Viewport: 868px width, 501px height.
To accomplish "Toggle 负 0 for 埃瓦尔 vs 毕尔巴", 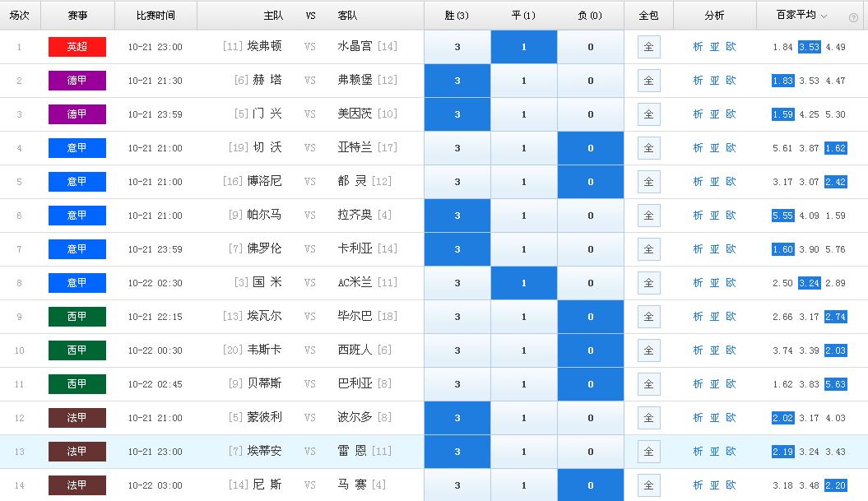I will (590, 317).
